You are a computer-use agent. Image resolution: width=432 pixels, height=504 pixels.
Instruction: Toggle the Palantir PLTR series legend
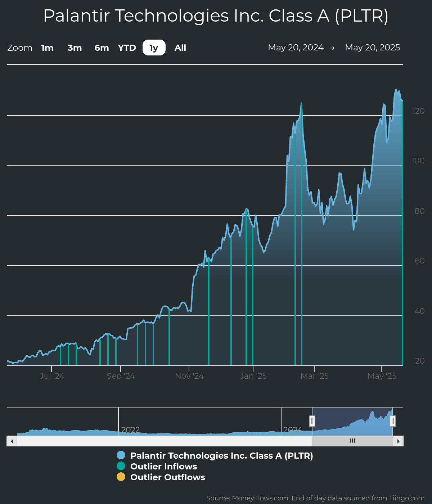[215, 456]
